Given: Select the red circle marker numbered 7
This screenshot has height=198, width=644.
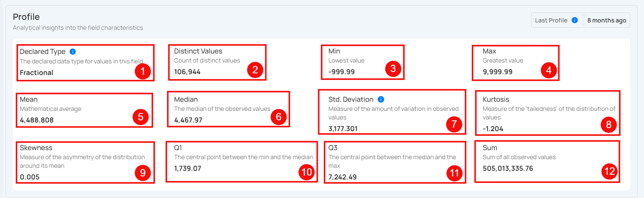Looking at the screenshot, I should pyautogui.click(x=454, y=124).
